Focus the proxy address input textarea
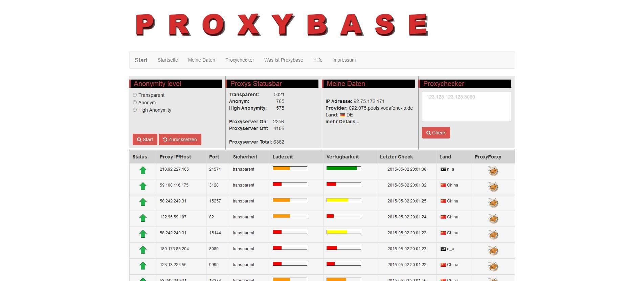This screenshot has width=644, height=281. pyautogui.click(x=466, y=106)
